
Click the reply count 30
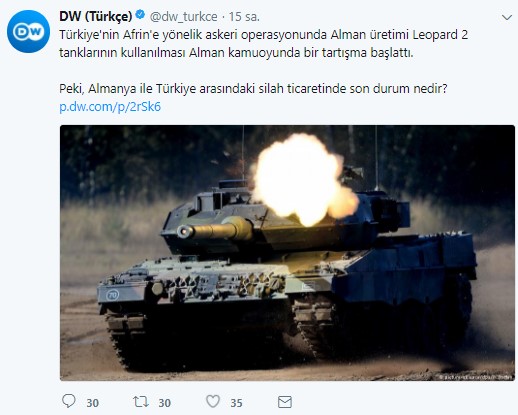[x=93, y=403]
